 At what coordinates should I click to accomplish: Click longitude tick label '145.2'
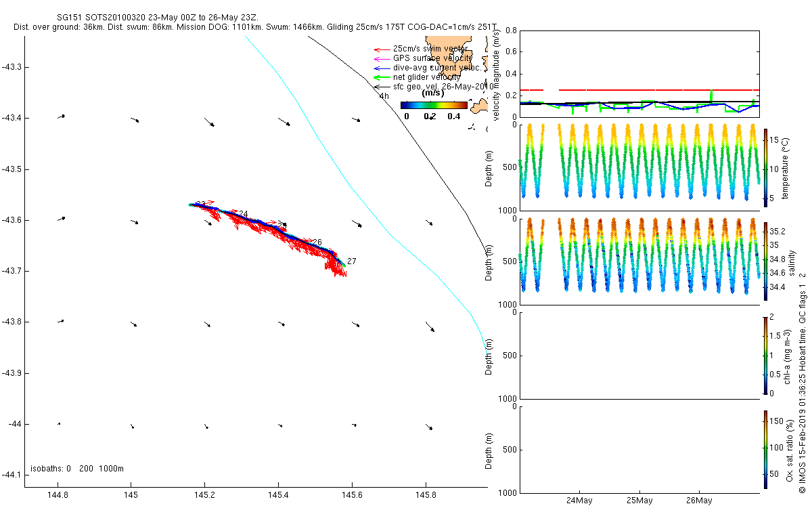(x=205, y=496)
